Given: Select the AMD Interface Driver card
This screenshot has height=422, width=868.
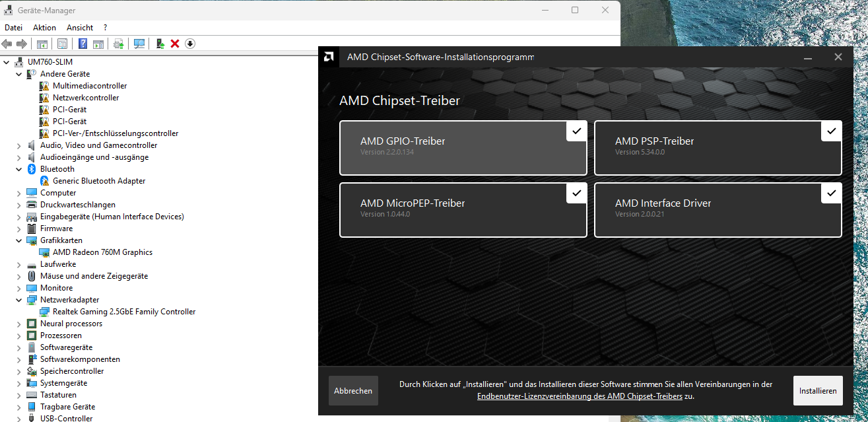Looking at the screenshot, I should pos(718,210).
